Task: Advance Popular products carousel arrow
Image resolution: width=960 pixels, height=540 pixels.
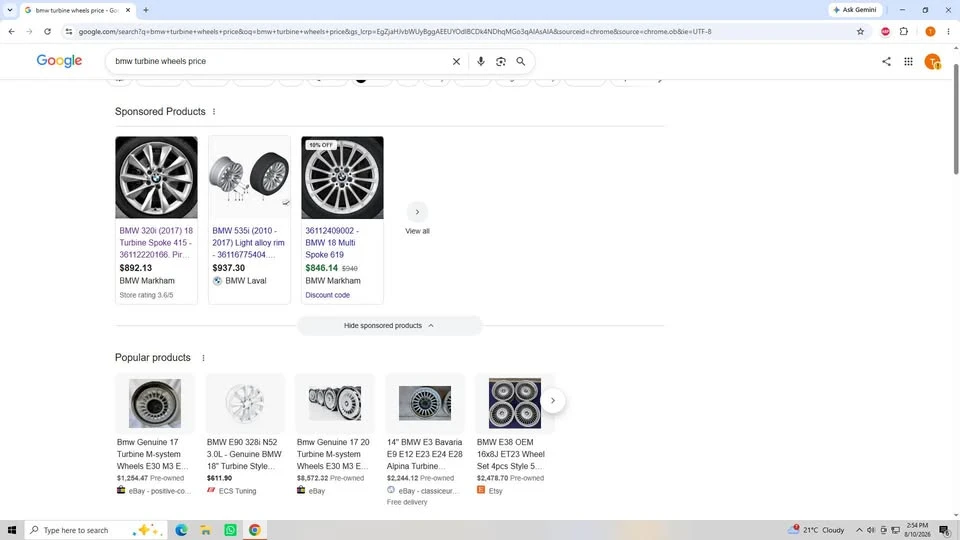Action: pyautogui.click(x=553, y=400)
